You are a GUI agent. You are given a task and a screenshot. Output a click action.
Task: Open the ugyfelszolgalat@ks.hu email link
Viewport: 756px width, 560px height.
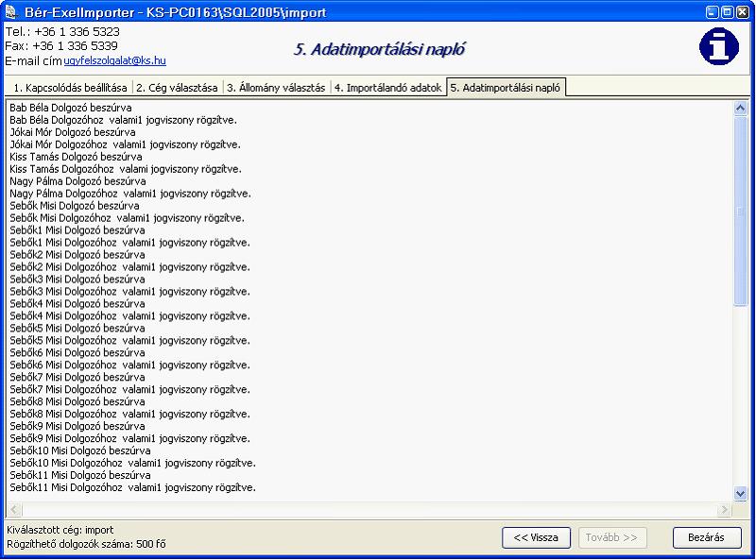[114, 60]
